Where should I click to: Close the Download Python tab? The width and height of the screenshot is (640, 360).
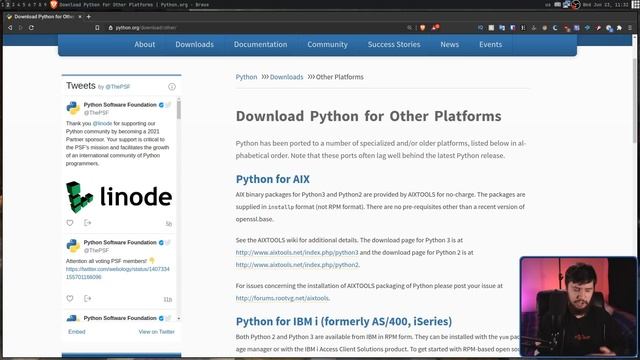click(80, 17)
